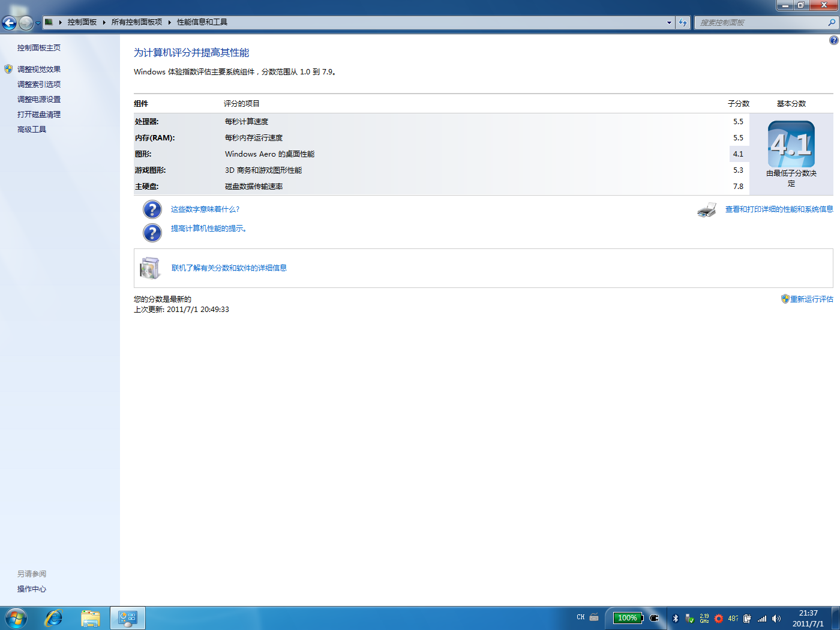Image resolution: width=840 pixels, height=630 pixels.
Task: Open recent pages dropdown next to forward arrow
Action: tap(38, 23)
